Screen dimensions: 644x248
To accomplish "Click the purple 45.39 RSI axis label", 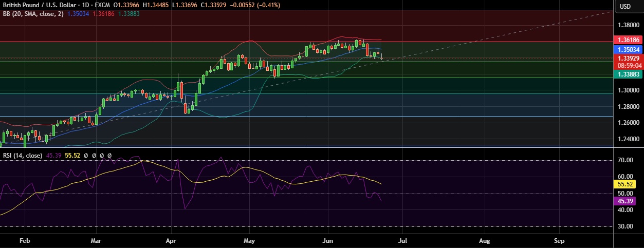I will coord(625,201).
